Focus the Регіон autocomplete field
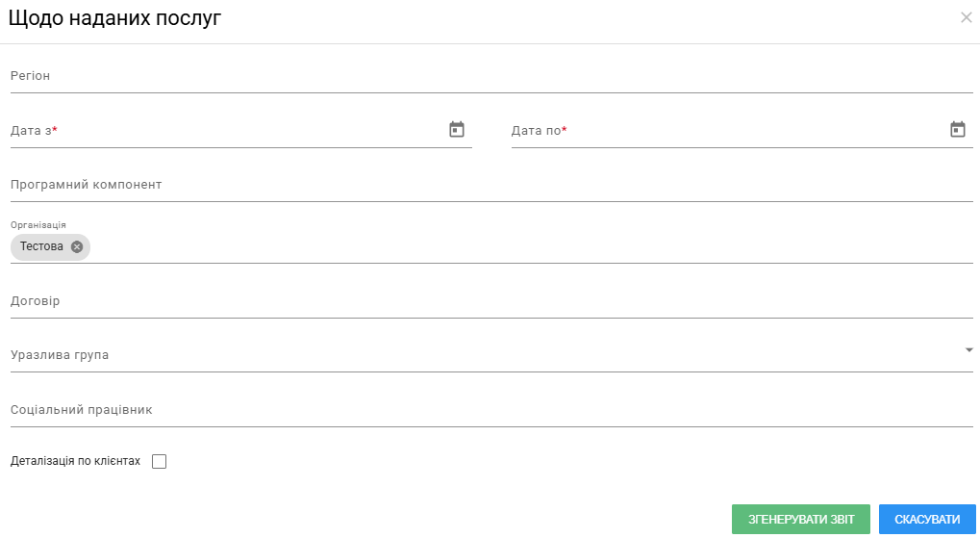The width and height of the screenshot is (980, 538). (491, 76)
